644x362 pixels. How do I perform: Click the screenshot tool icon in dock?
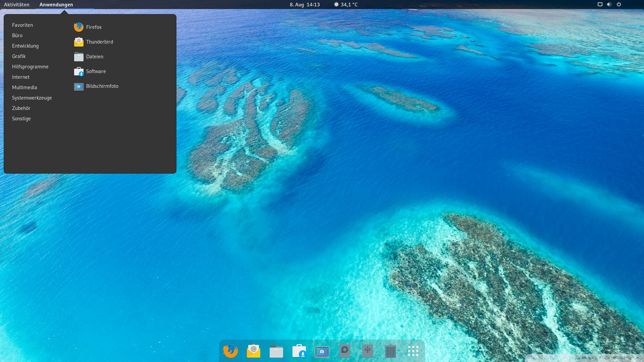point(322,351)
